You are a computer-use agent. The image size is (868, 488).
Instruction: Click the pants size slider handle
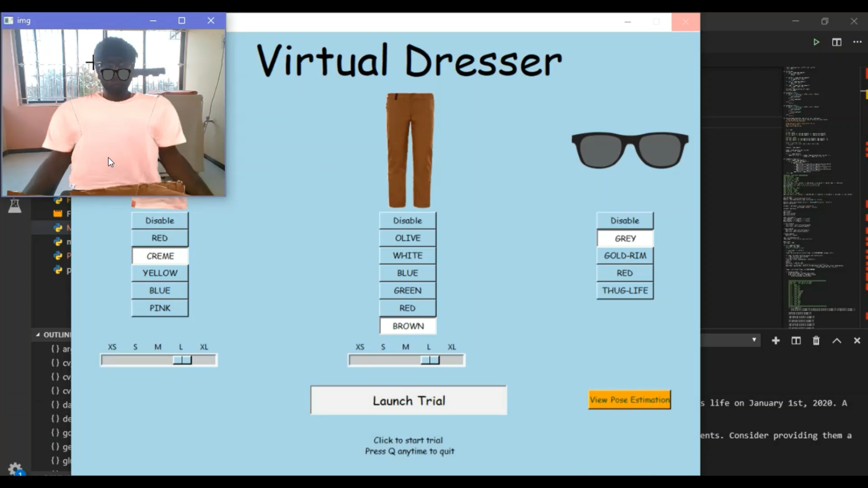pos(430,360)
